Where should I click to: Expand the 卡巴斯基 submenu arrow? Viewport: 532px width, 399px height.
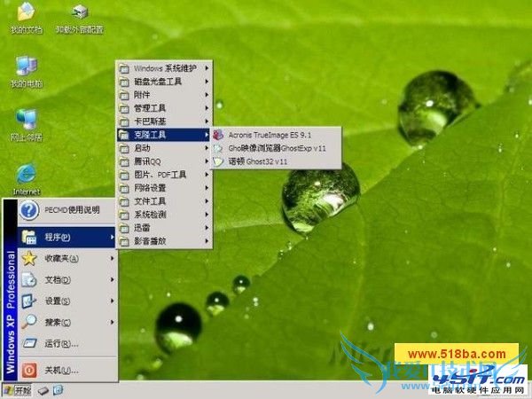[x=207, y=121]
